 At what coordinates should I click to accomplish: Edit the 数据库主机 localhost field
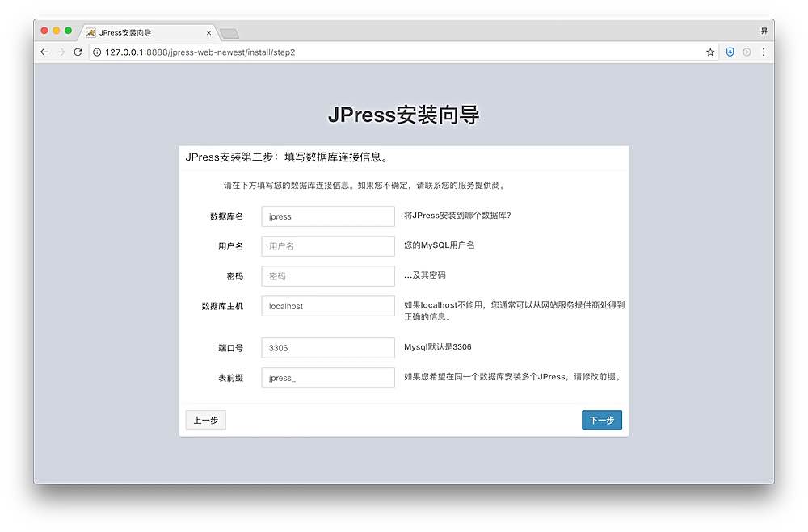point(328,306)
